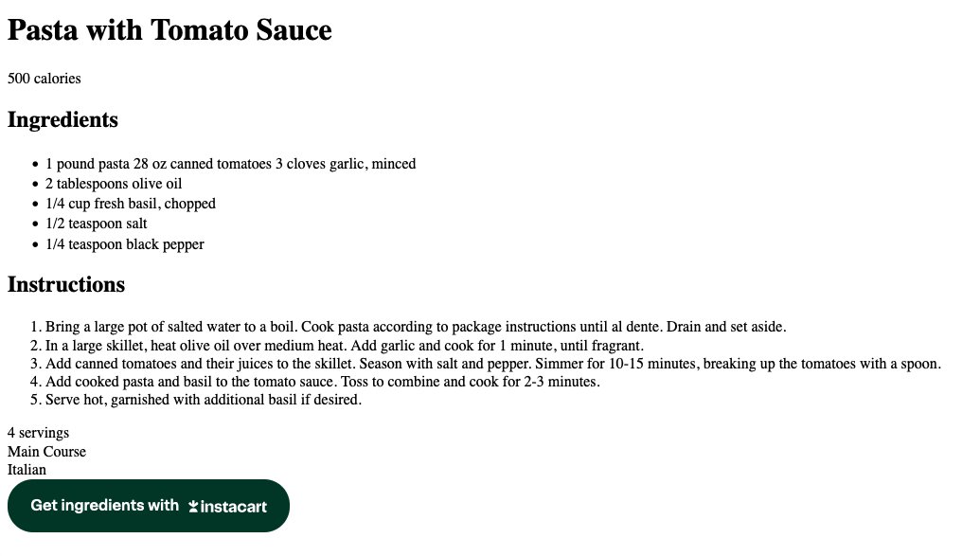Click the 1/4 cup fresh basil item
980x556 pixels.
tap(131, 204)
